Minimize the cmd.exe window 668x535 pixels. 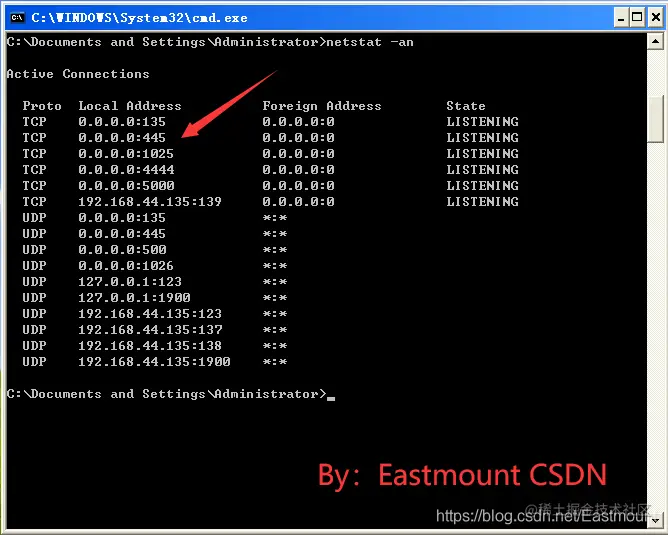coord(621,18)
